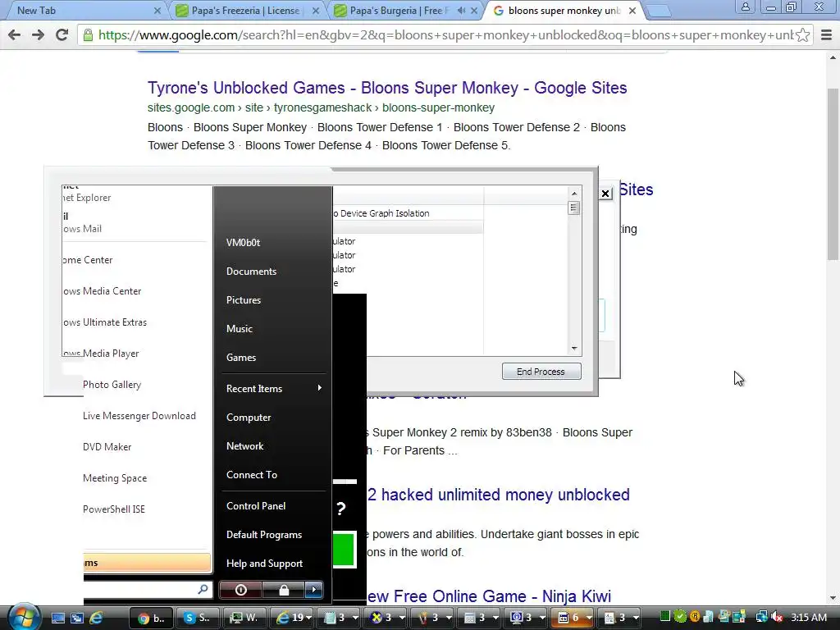Click the orange round tray icon

pos(695,617)
